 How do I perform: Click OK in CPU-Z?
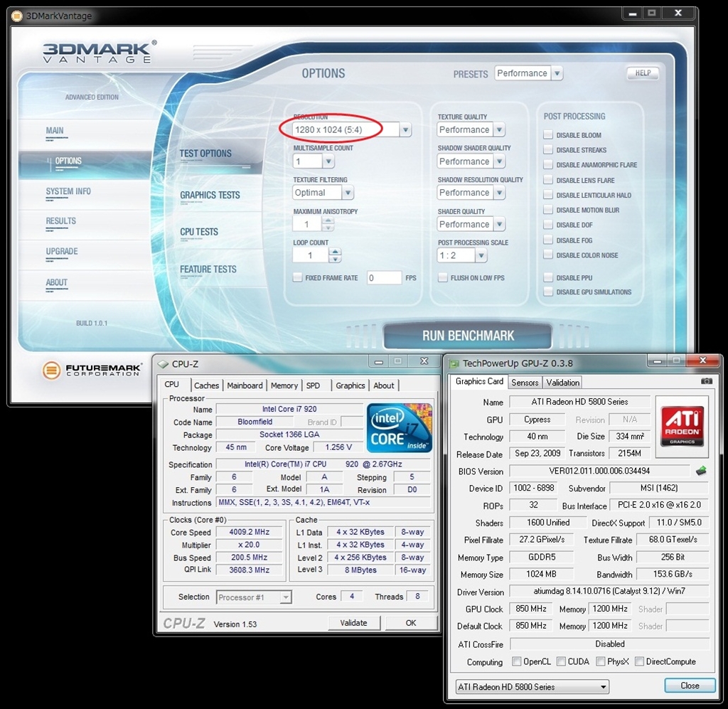411,623
